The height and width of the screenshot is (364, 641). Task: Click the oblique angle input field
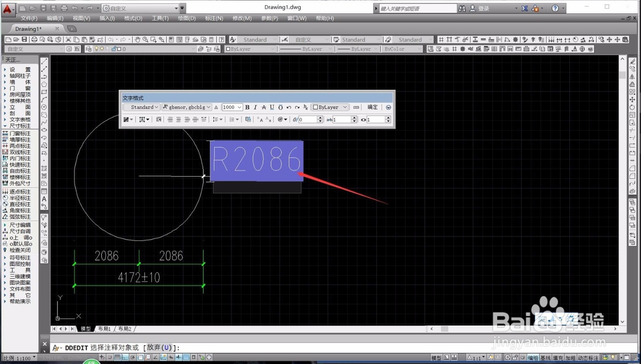pos(308,119)
